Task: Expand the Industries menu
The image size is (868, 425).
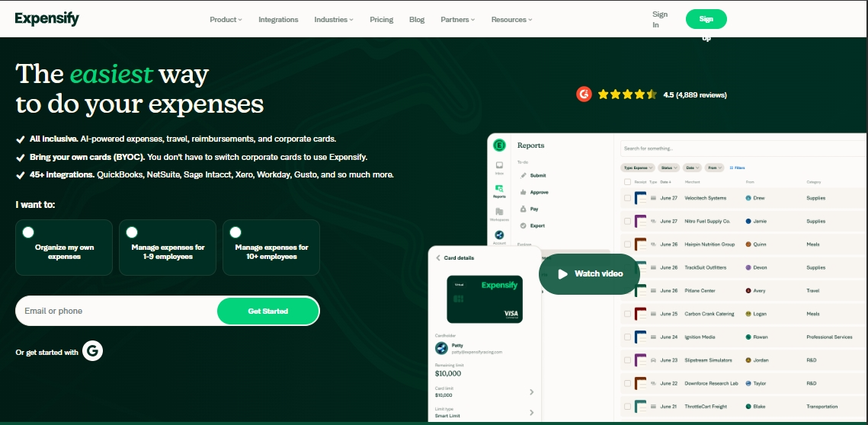Action: point(334,19)
